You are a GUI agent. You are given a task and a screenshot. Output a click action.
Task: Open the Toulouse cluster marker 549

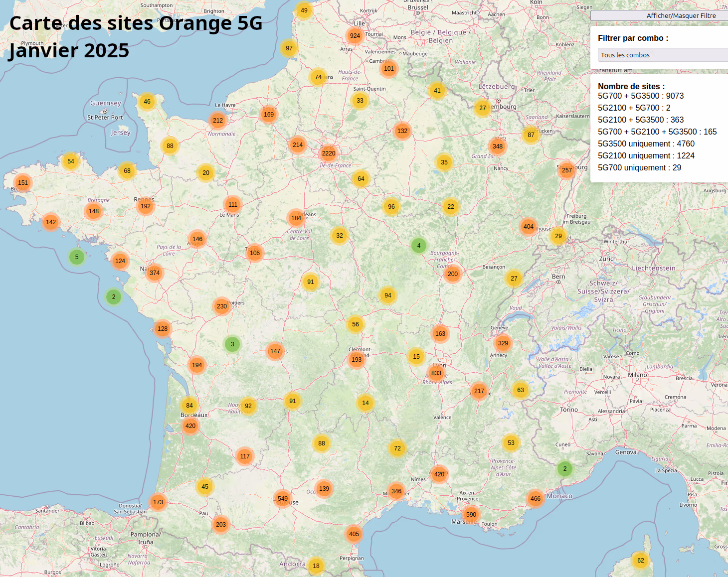(x=283, y=499)
